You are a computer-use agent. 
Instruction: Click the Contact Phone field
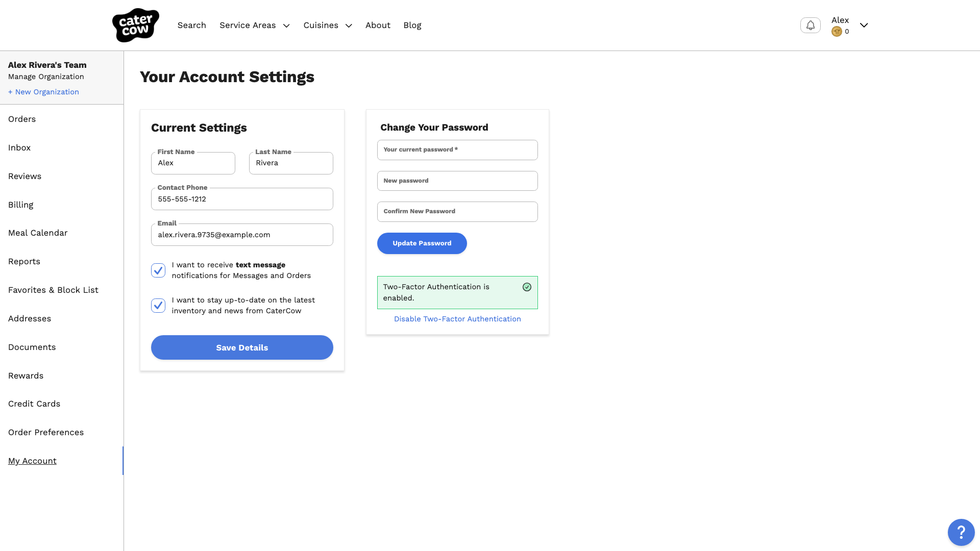242,199
